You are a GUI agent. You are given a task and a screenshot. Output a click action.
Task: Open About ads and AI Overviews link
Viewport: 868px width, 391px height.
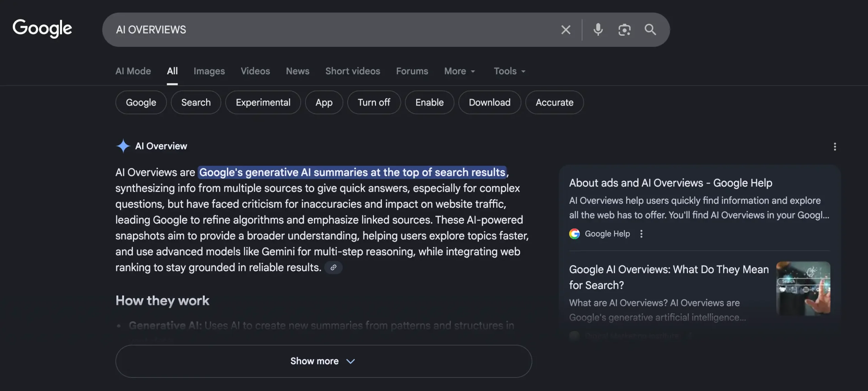(670, 183)
